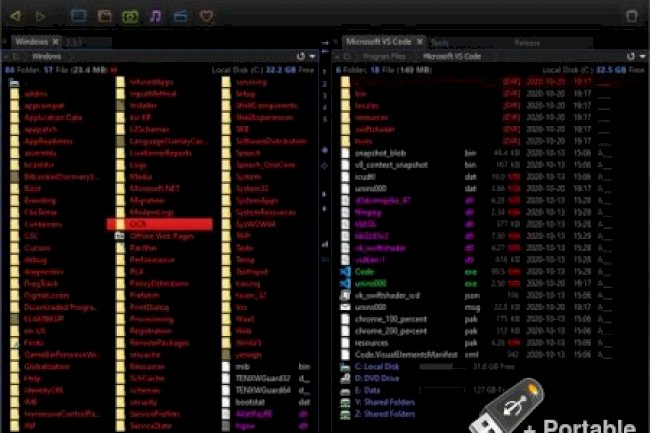Open the blue Videos clapperboard shortcut icon
Viewport: 650px width, 433px height.
pyautogui.click(x=181, y=16)
